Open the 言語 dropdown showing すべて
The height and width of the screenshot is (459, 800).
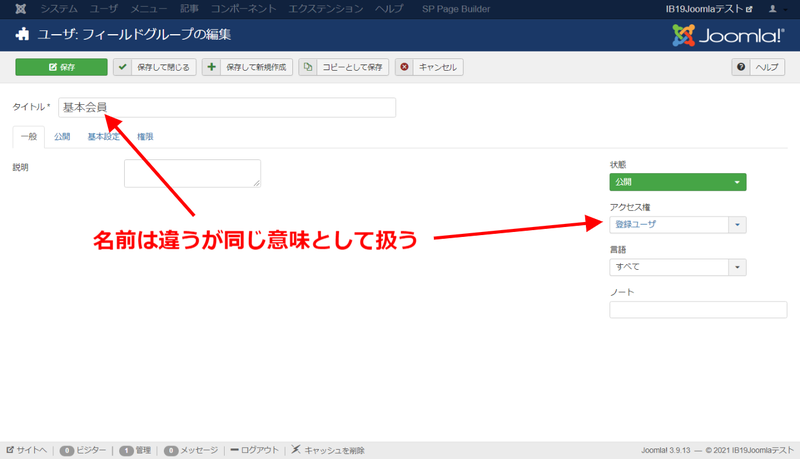(678, 267)
